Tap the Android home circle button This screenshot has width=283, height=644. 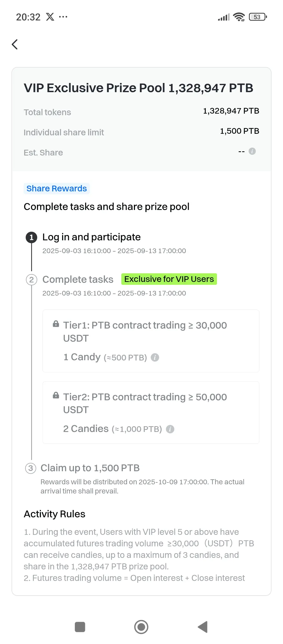[x=141, y=627]
